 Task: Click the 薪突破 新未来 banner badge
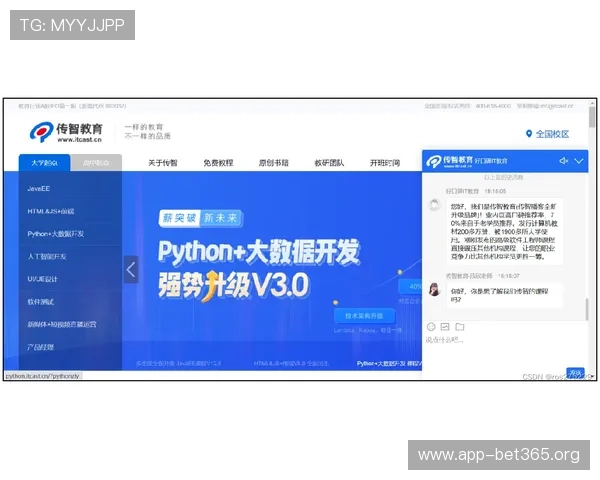(201, 218)
